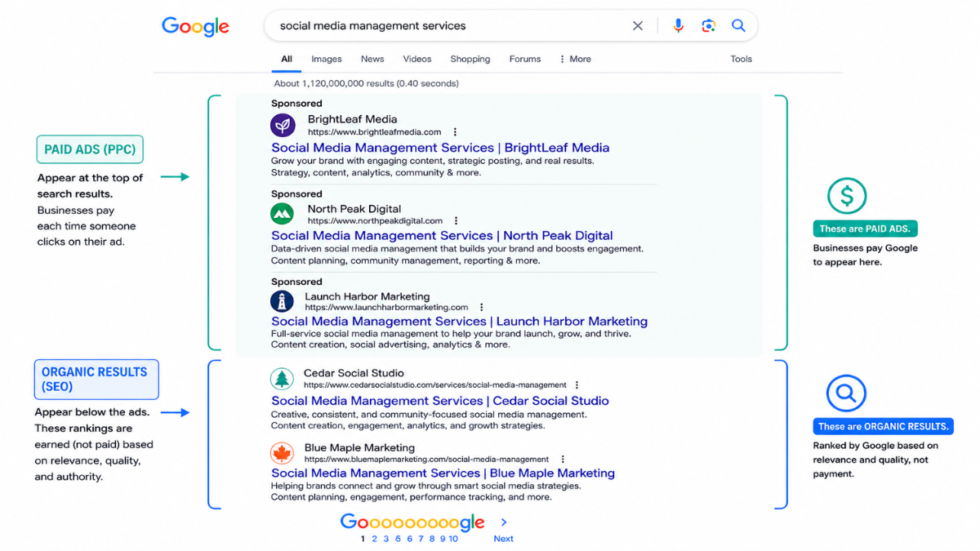Screen dimensions: 980x551
Task: Click the North Peak Digital site name
Action: [x=354, y=209]
